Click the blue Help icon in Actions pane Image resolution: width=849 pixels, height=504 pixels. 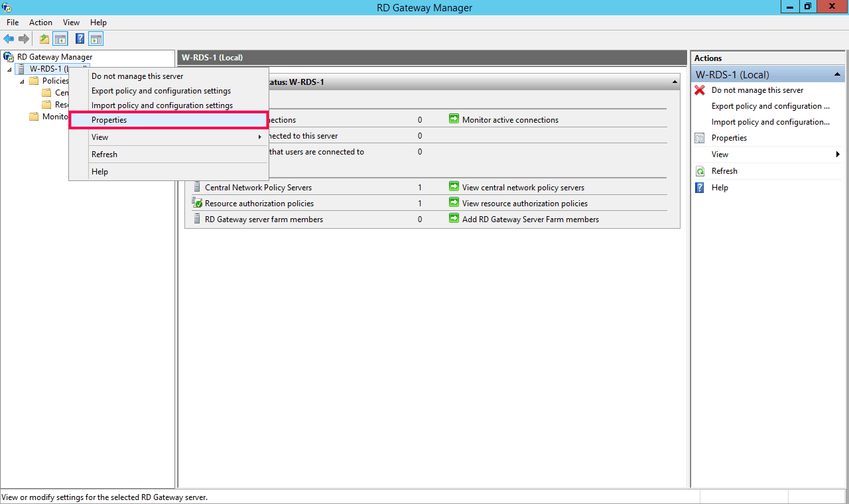700,188
